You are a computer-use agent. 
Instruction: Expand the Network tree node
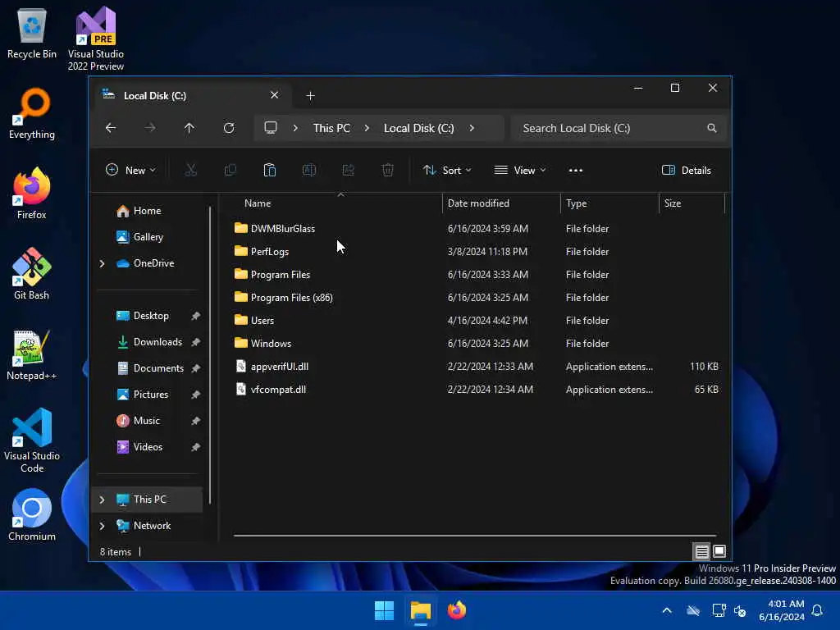(102, 526)
